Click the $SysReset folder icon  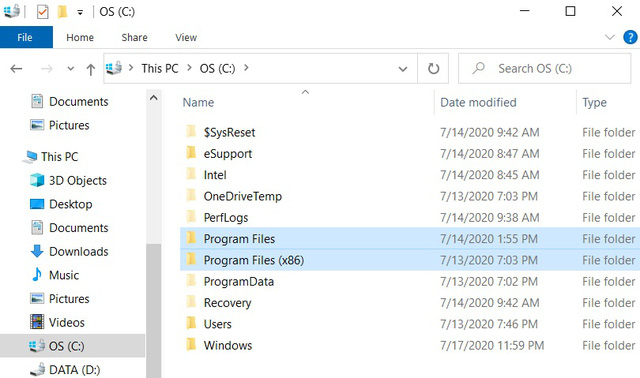click(x=191, y=131)
